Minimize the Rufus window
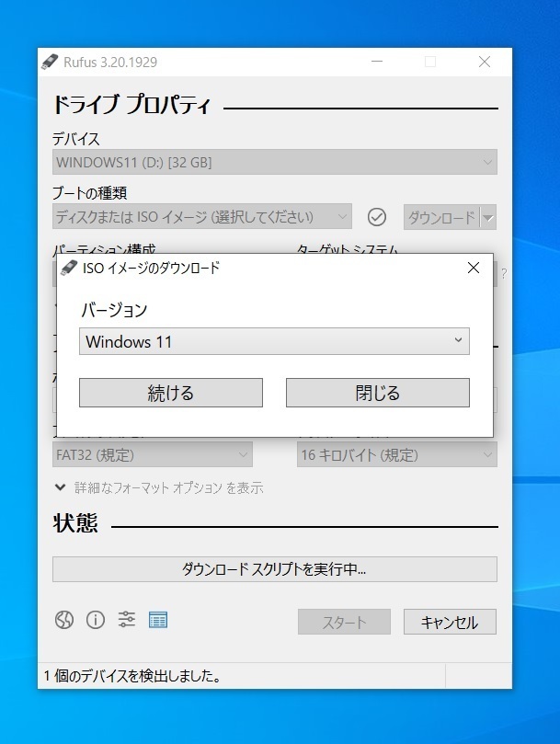 (377, 62)
